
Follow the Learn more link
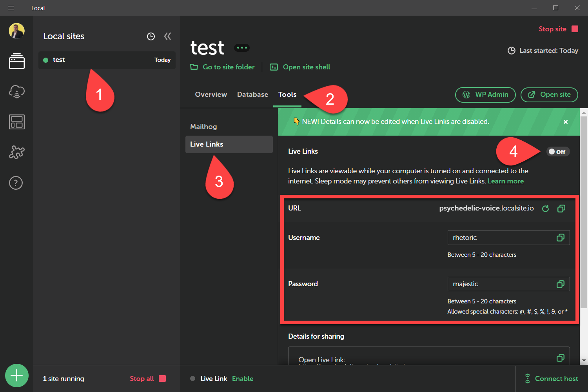(x=505, y=181)
